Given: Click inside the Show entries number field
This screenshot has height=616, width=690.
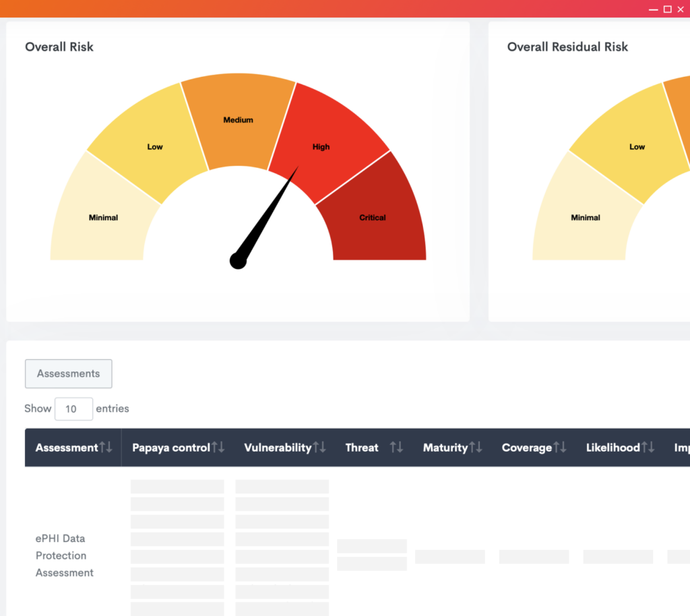Looking at the screenshot, I should click(73, 408).
